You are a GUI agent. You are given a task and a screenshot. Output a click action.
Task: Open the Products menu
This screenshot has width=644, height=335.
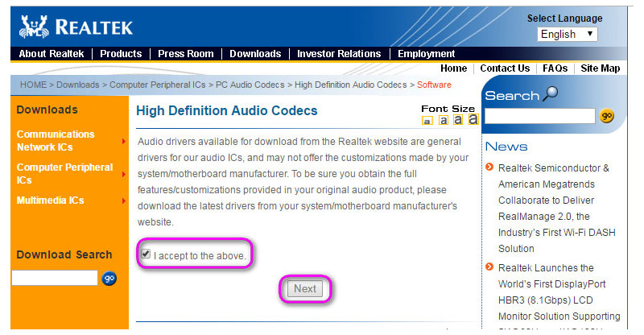[x=121, y=54]
